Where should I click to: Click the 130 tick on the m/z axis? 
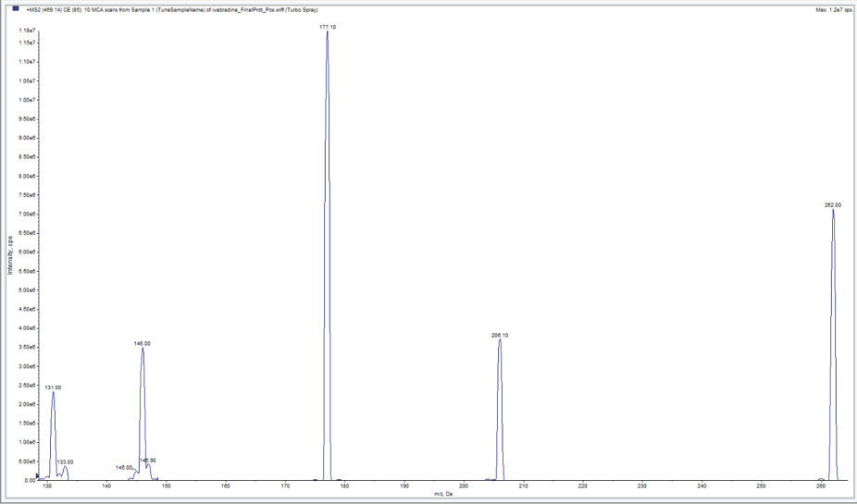pyautogui.click(x=46, y=486)
